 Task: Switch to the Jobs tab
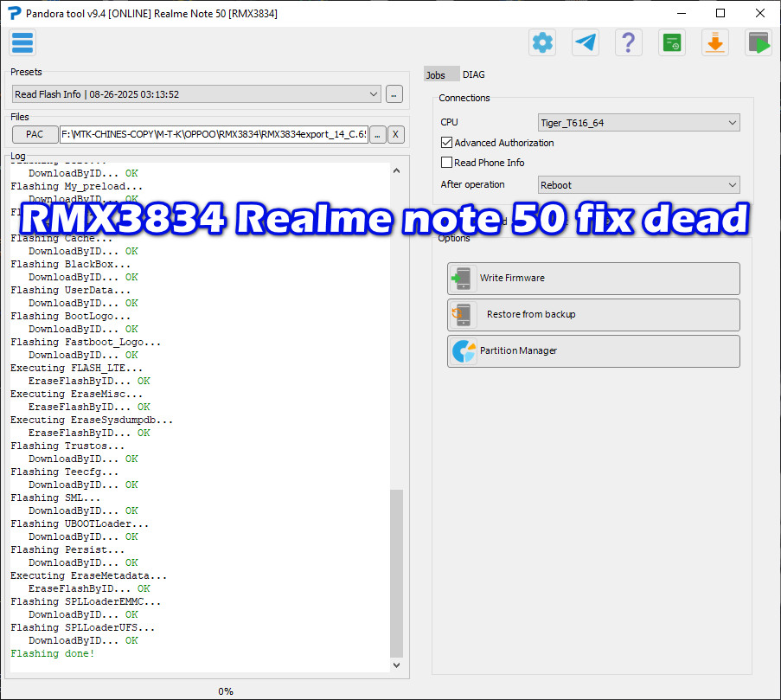tap(436, 75)
